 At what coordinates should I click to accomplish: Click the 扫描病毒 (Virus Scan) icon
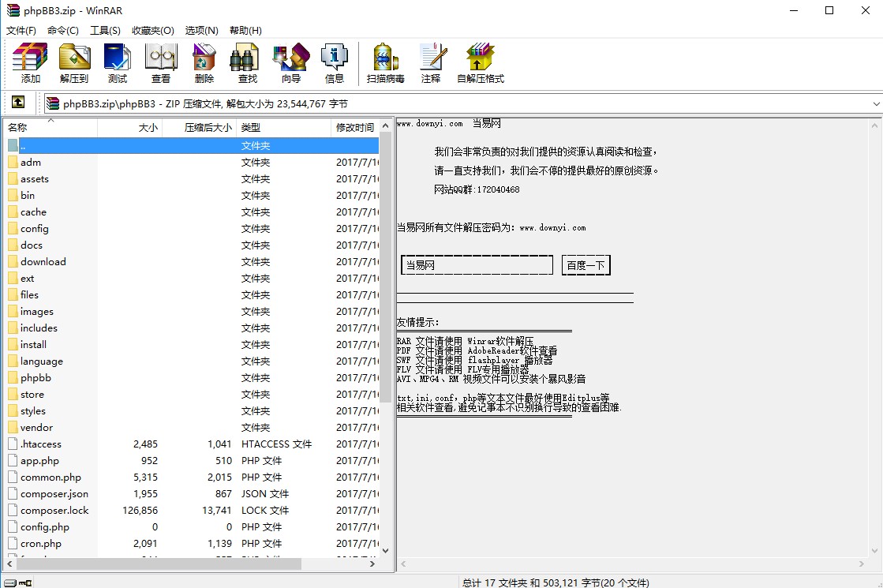point(385,63)
